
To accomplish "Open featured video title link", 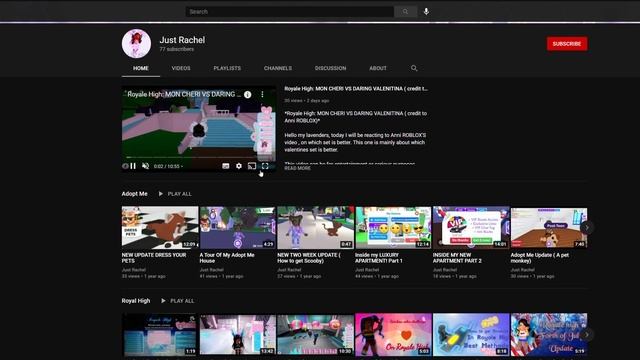I will (x=356, y=89).
